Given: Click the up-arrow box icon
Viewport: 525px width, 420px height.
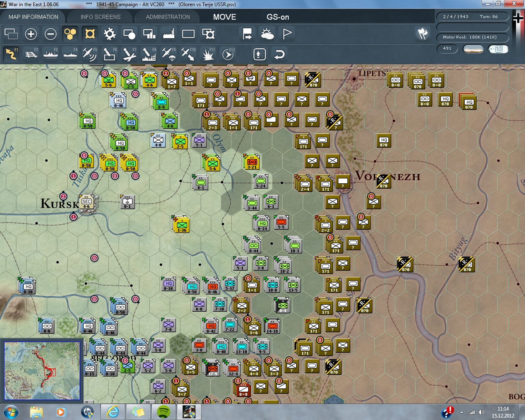Looking at the screenshot, I should pos(259,54).
